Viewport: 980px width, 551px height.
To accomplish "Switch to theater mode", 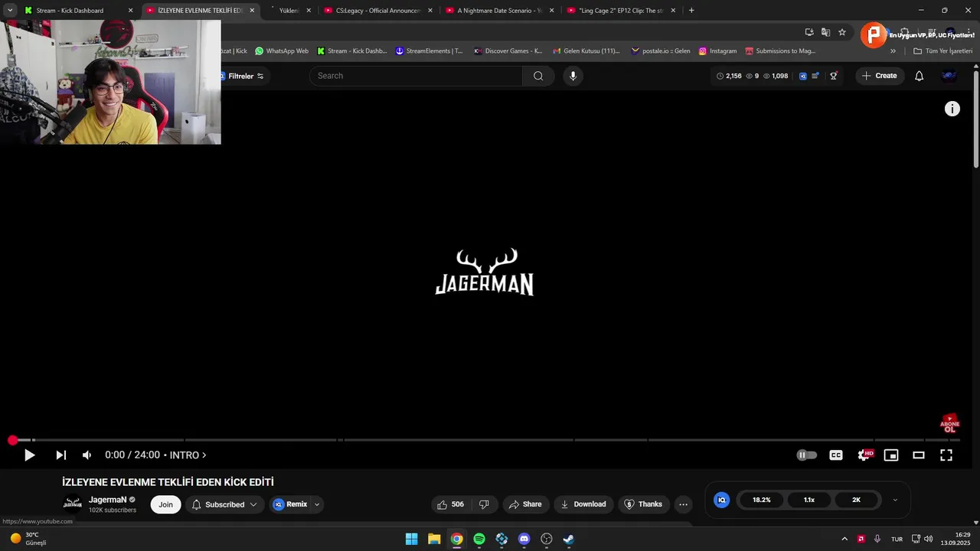I will [x=919, y=455].
